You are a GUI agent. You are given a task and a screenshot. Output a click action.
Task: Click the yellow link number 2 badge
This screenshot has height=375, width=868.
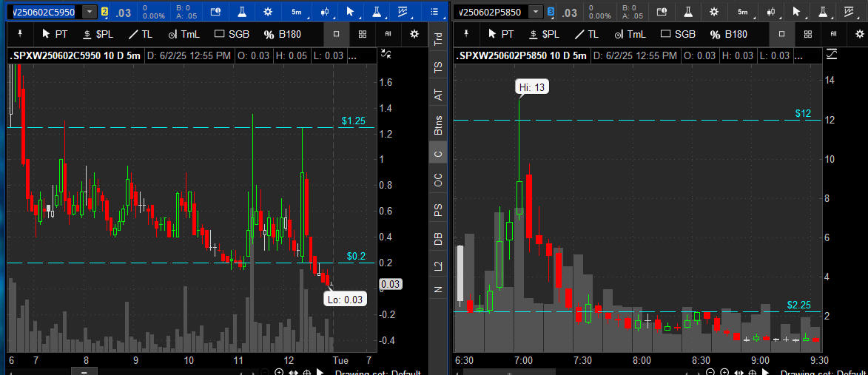click(x=104, y=12)
